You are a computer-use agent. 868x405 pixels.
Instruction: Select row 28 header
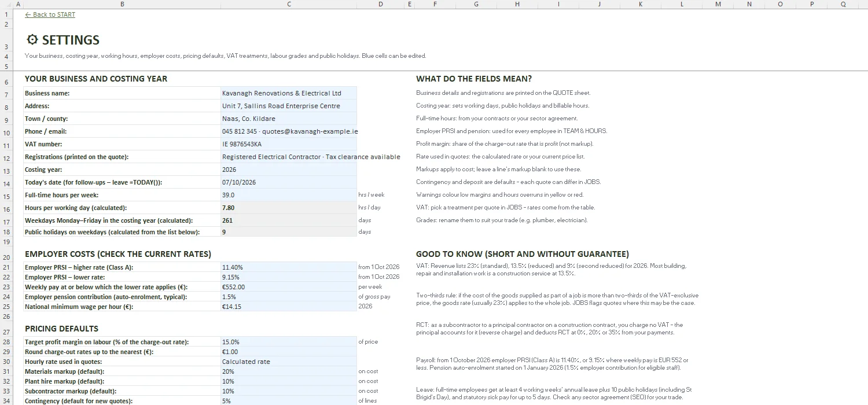(x=6, y=342)
